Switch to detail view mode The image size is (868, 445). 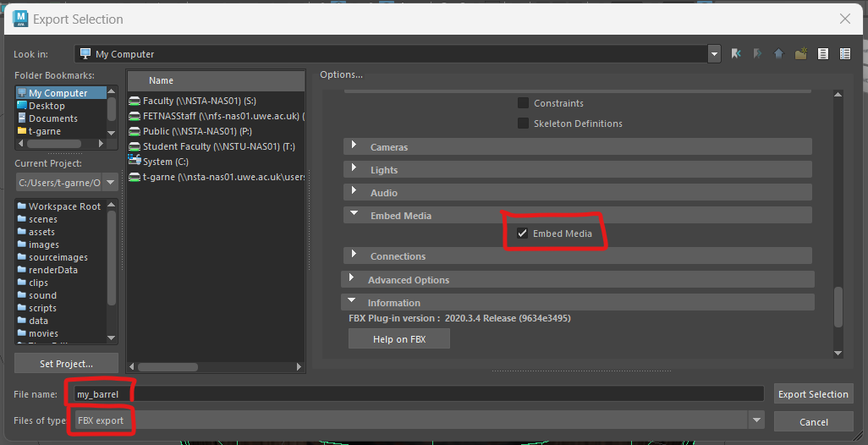844,54
